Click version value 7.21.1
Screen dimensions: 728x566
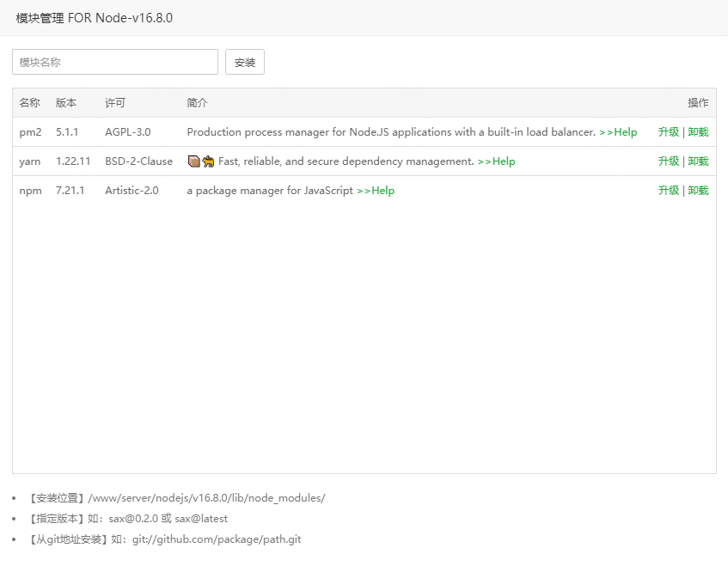click(70, 191)
